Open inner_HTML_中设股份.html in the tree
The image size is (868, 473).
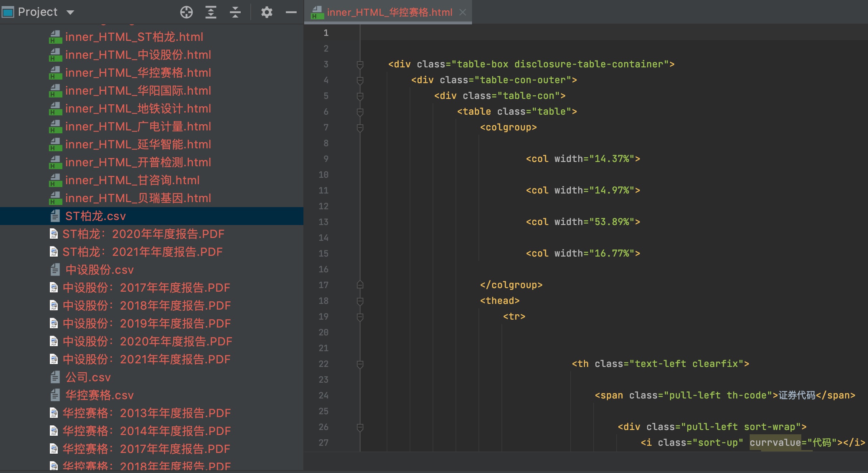138,55
